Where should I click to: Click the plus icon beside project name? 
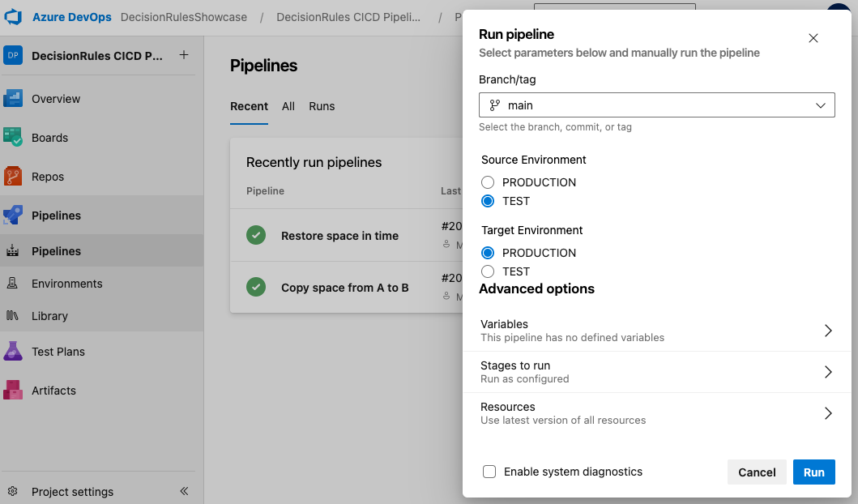point(184,55)
